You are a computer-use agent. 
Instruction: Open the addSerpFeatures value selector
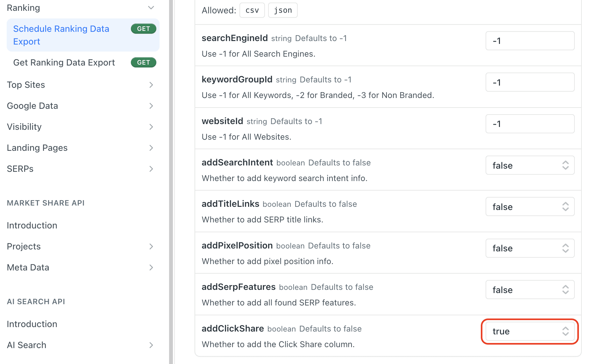(530, 290)
